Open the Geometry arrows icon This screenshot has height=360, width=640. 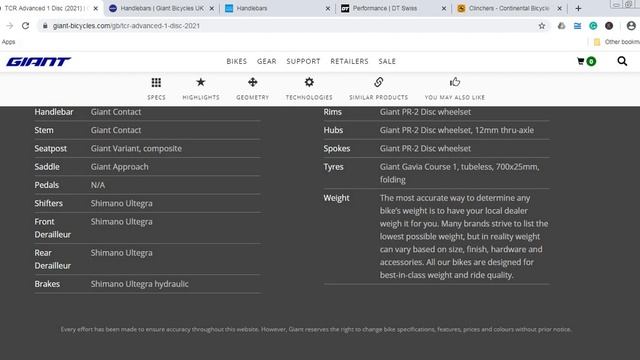[253, 82]
